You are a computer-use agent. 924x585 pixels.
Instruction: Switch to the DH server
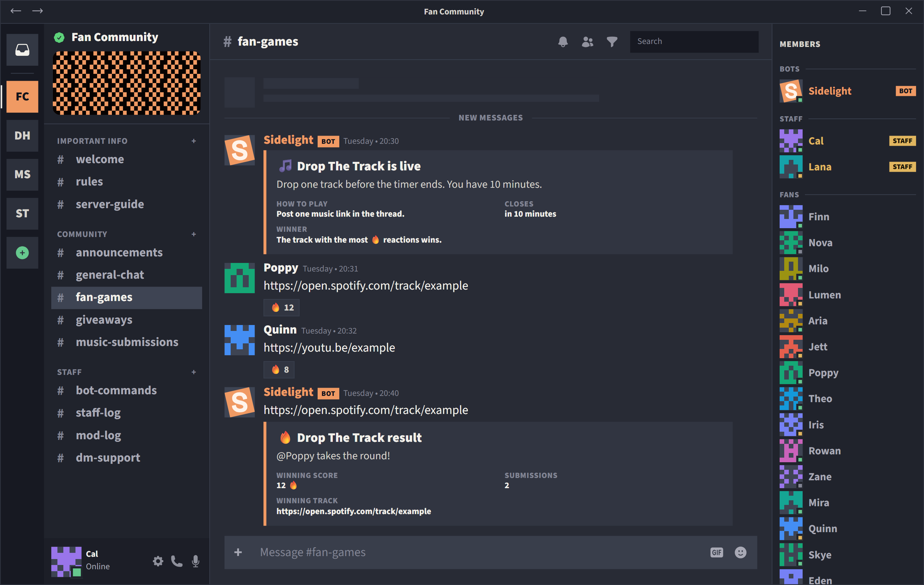[x=22, y=136]
